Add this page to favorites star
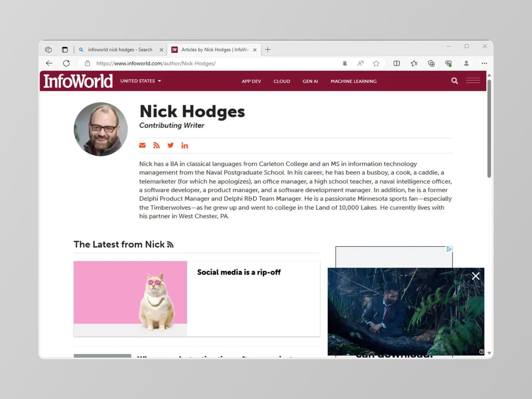Screen dimensions: 532x399 tap(376, 63)
